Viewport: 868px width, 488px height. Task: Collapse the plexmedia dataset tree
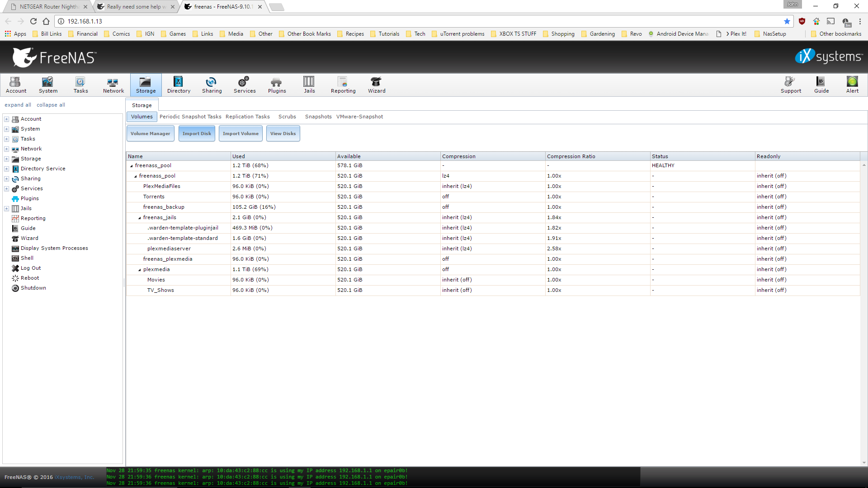point(140,270)
